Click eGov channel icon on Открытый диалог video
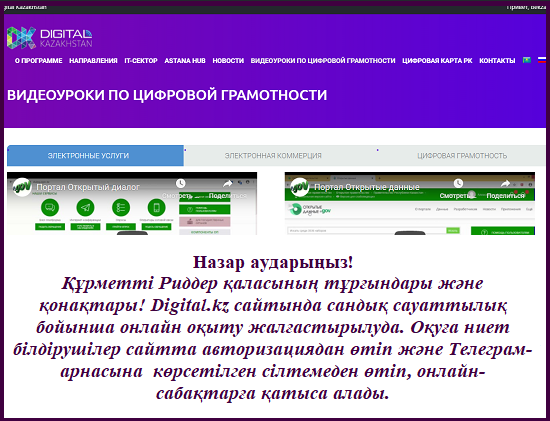Image resolution: width=550 pixels, height=421 pixels. tap(22, 187)
